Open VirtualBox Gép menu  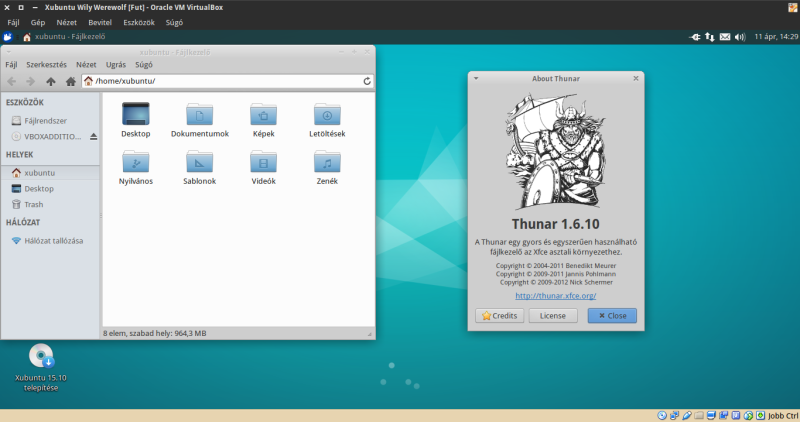38,22
